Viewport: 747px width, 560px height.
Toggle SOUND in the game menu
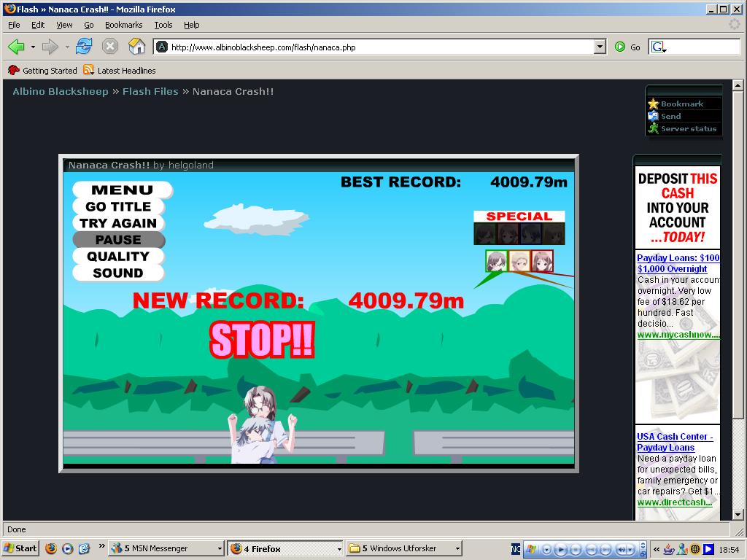pyautogui.click(x=119, y=273)
